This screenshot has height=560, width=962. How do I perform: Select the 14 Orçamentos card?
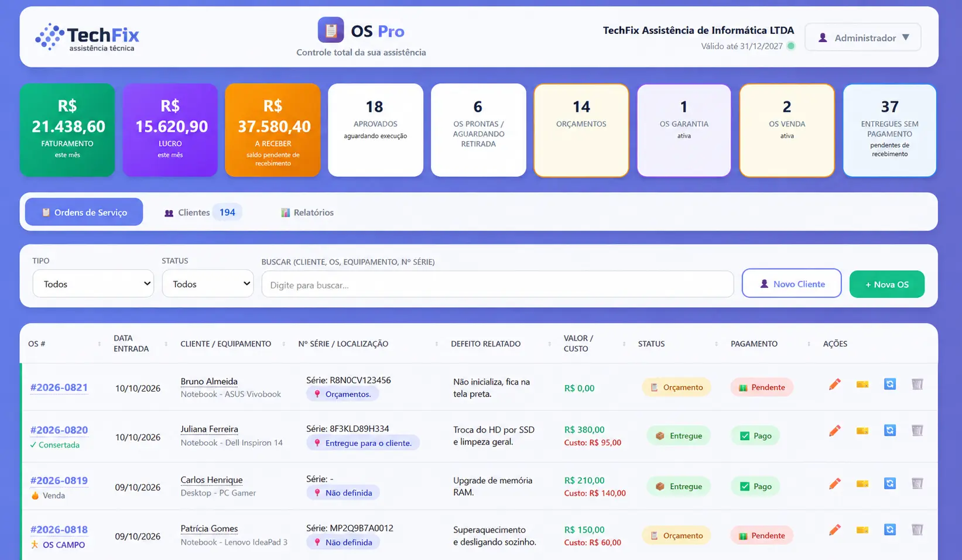581,130
